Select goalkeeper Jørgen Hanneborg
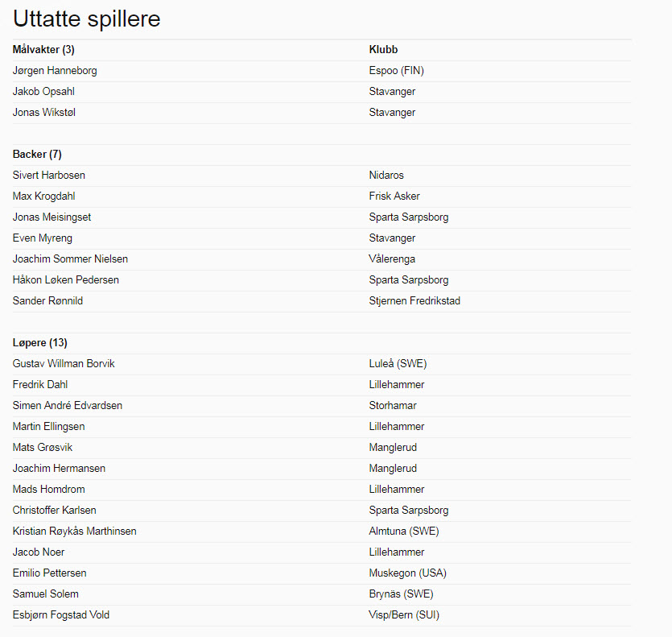This screenshot has height=637, width=672. point(55,71)
